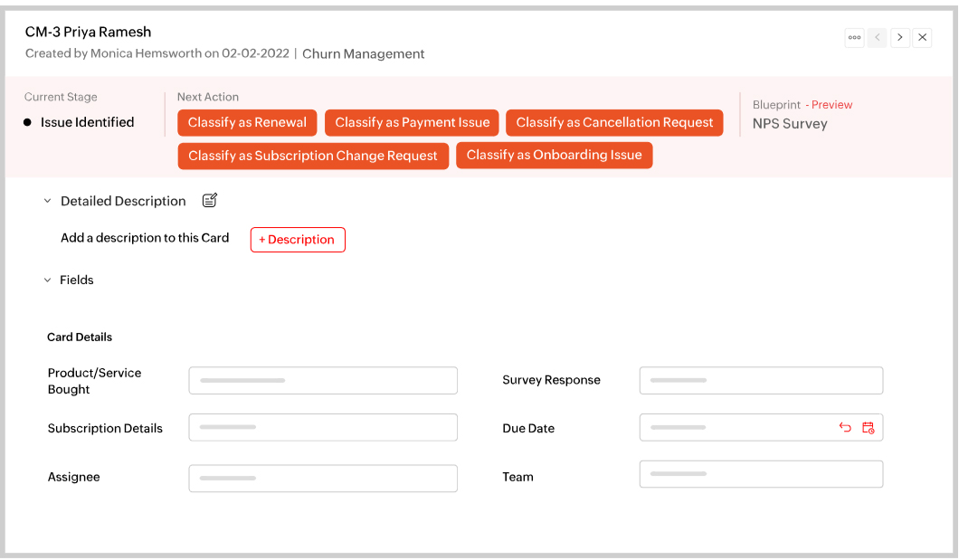Go to the previous card arrow
This screenshot has width=959, height=560.
877,37
